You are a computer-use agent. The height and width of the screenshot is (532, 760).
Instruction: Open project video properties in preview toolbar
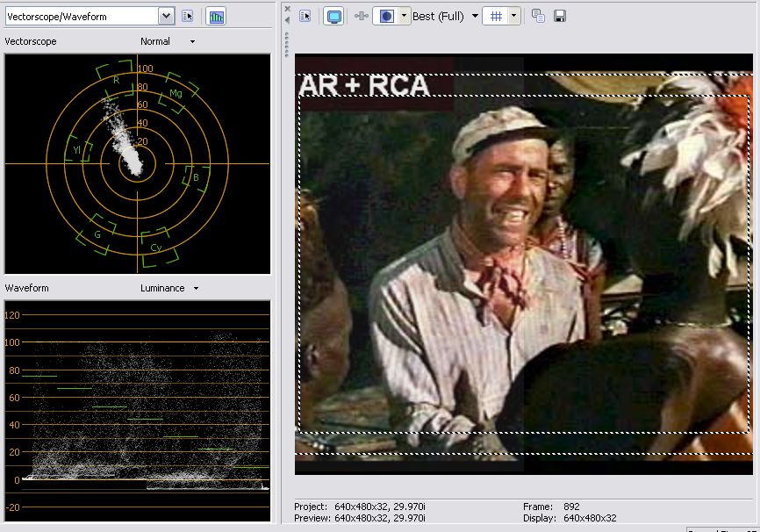coord(305,17)
